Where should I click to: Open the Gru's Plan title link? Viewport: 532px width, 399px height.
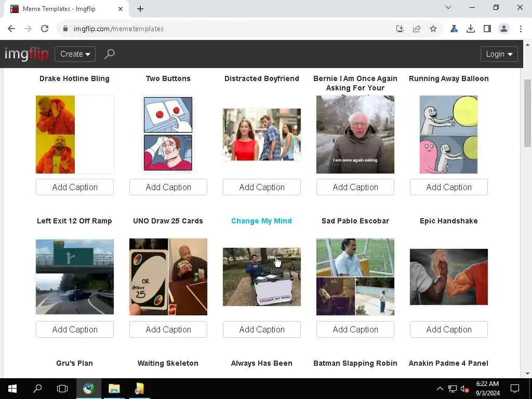point(75,363)
